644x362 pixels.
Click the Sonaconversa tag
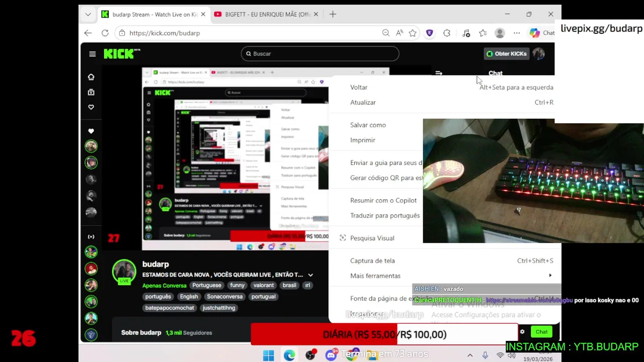point(225,297)
